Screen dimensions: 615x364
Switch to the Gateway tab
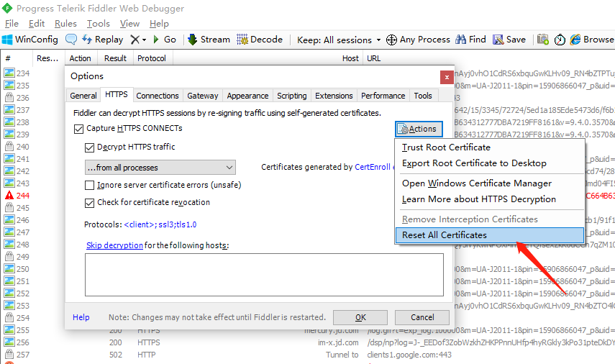click(x=202, y=96)
